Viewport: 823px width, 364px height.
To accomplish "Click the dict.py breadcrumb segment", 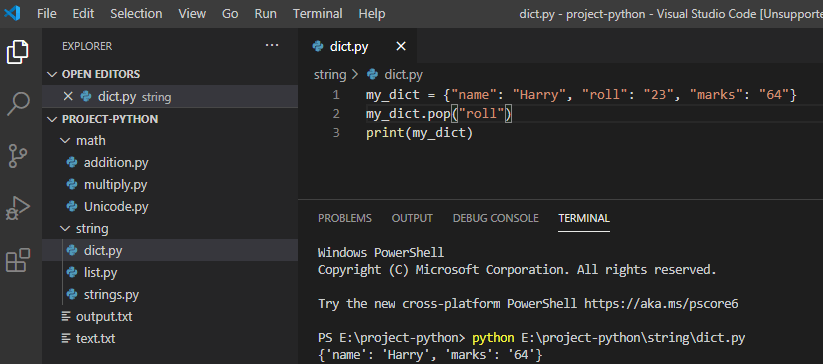I will (x=403, y=74).
